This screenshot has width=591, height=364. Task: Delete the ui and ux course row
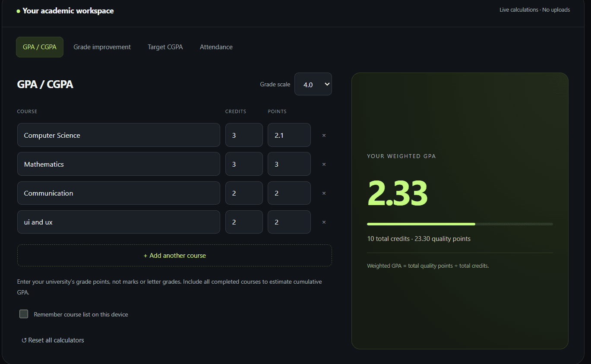tap(324, 222)
